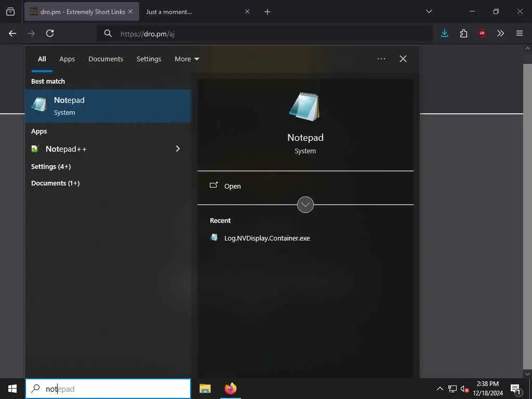Viewport: 532px width, 399px height.
Task: Close the Windows search panel with X
Action: pos(403,59)
